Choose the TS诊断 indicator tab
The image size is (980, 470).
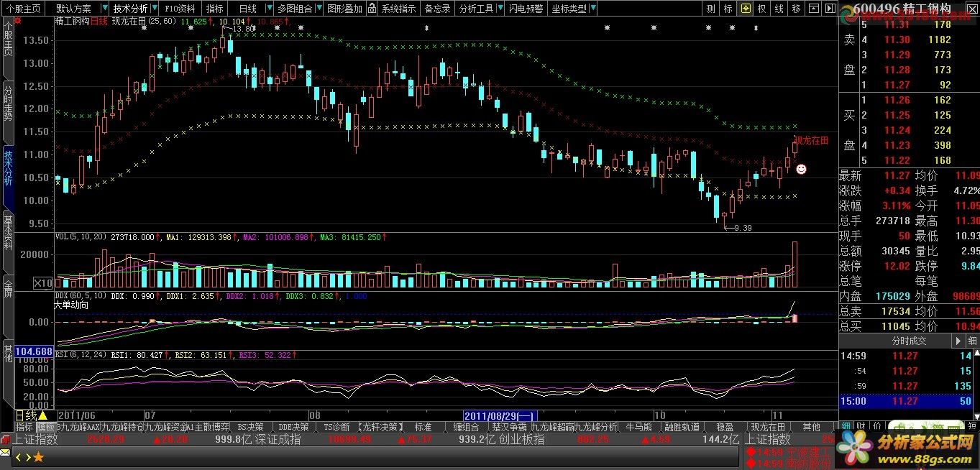coord(336,427)
